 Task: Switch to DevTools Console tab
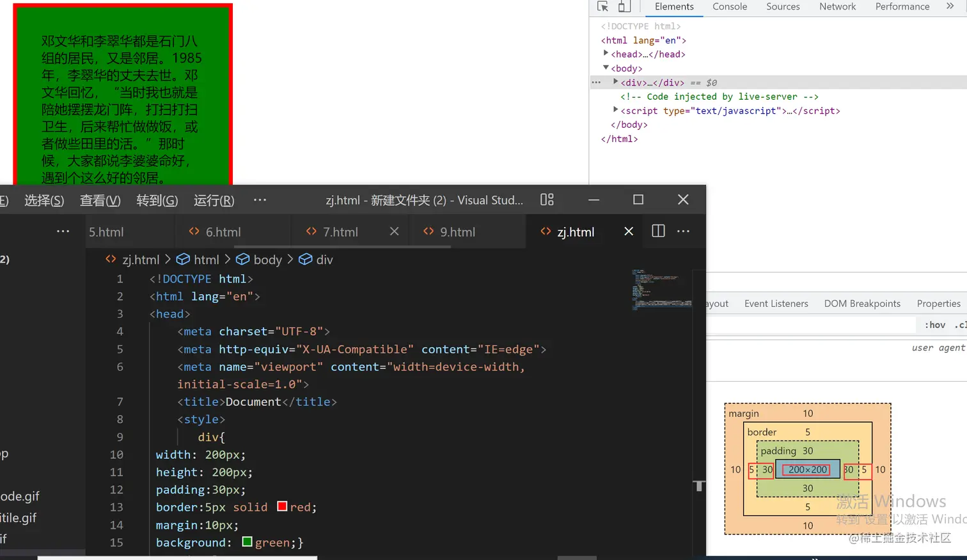tap(730, 6)
